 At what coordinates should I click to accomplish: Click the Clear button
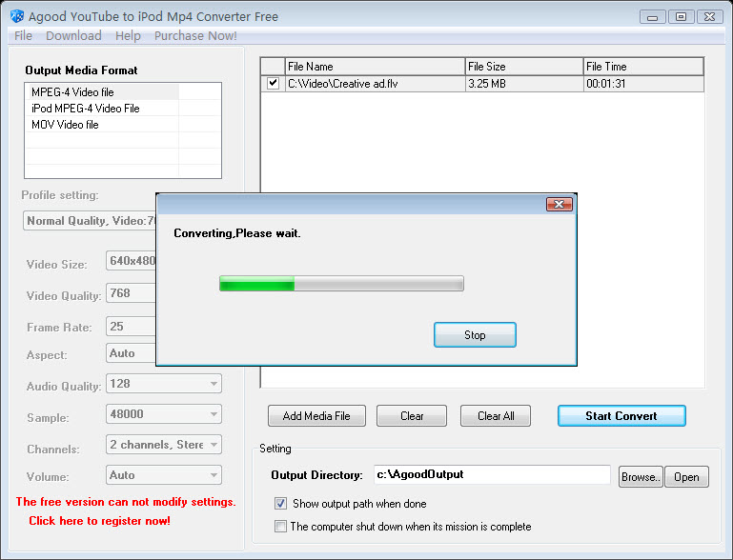tap(412, 415)
